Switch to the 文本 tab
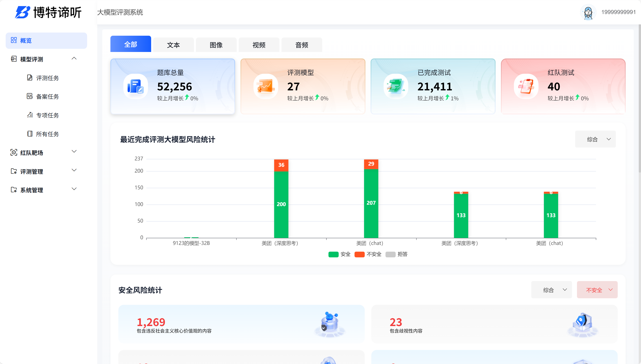641x364 pixels. click(173, 45)
